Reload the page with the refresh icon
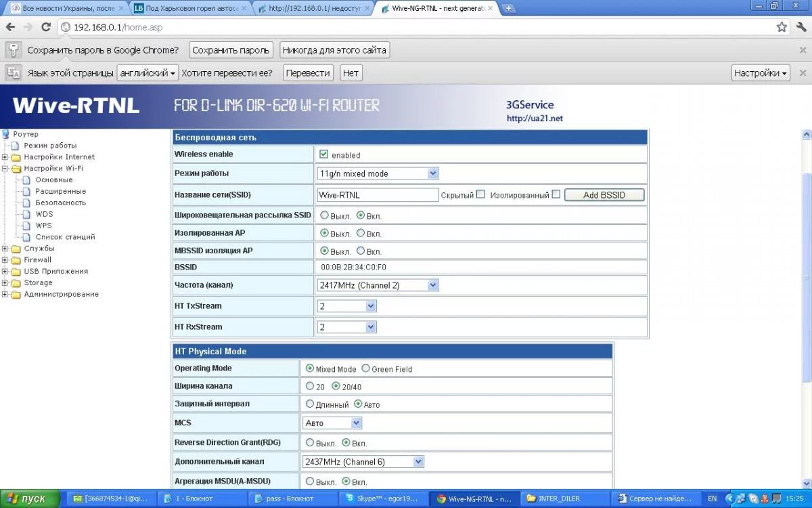Viewport: 812px width, 508px height. coord(46,27)
